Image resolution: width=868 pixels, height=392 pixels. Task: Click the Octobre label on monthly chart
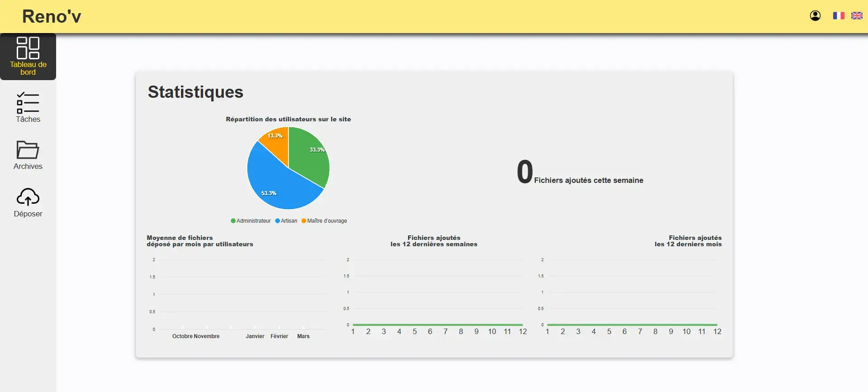[x=182, y=336]
